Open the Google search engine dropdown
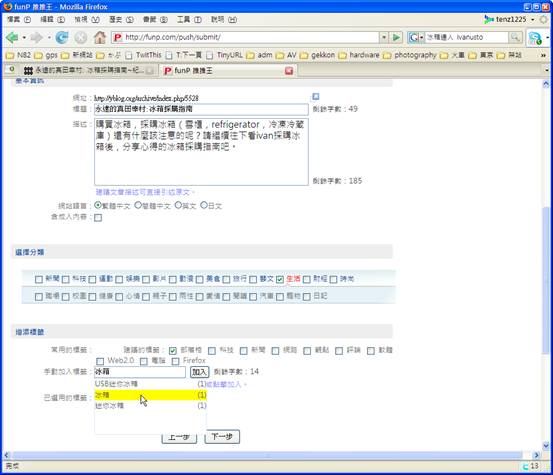This screenshot has height=475, width=553. [x=421, y=37]
